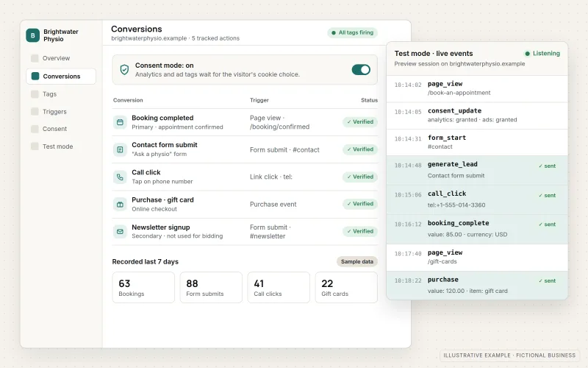Screen dimensions: 588x368
Task: Click Verified badge for Call click
Action: (360, 177)
